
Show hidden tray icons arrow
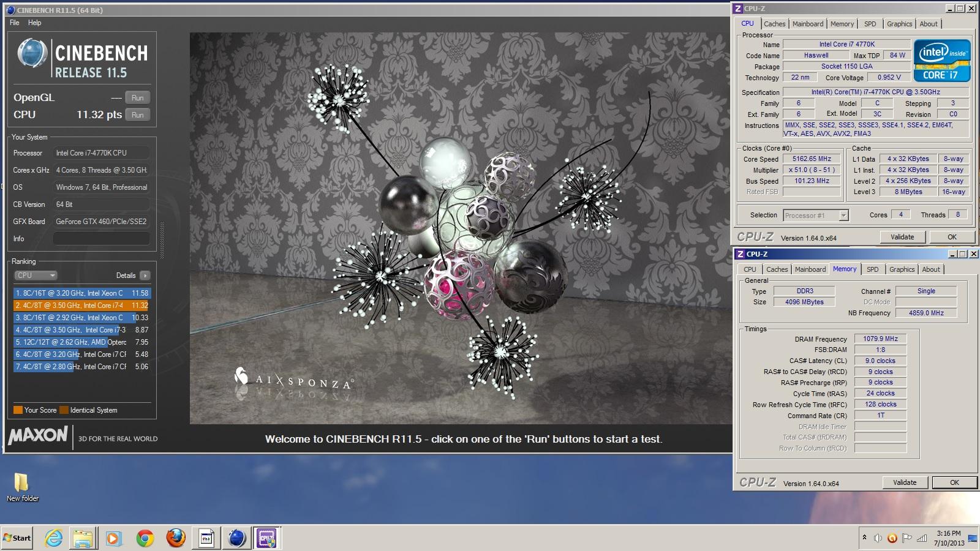pos(864,538)
